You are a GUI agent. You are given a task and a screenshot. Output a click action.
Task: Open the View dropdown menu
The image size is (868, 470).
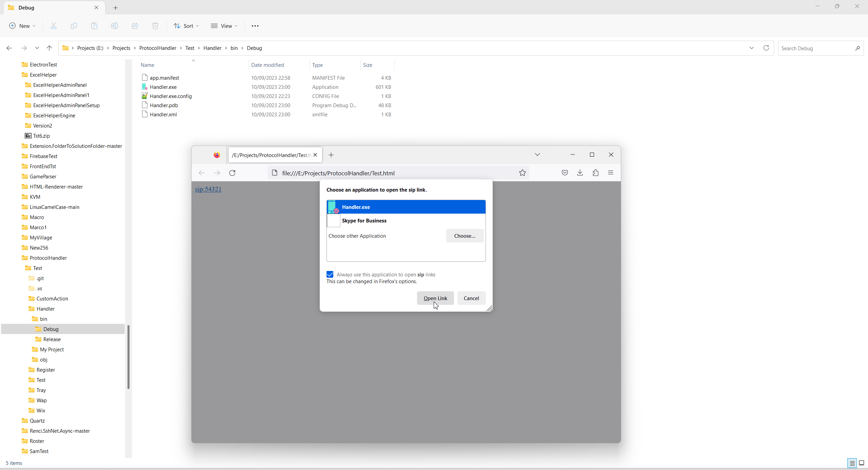[224, 26]
